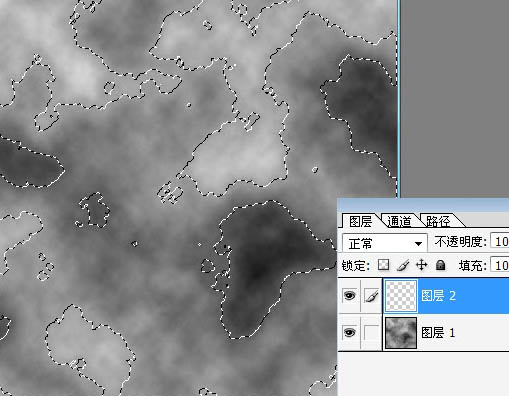This screenshot has width=509, height=396.
Task: Click the 不透明度 value field
Action: point(500,242)
